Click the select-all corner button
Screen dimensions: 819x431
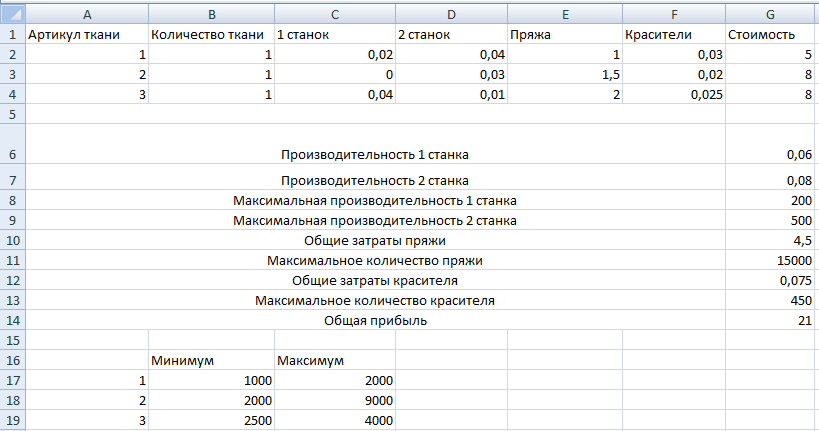tap(13, 14)
